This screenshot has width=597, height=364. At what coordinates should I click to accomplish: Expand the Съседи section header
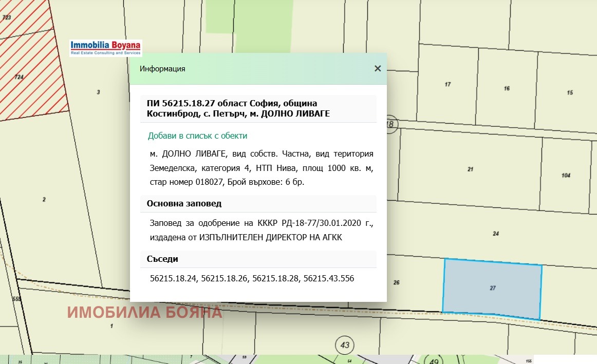[162, 259]
